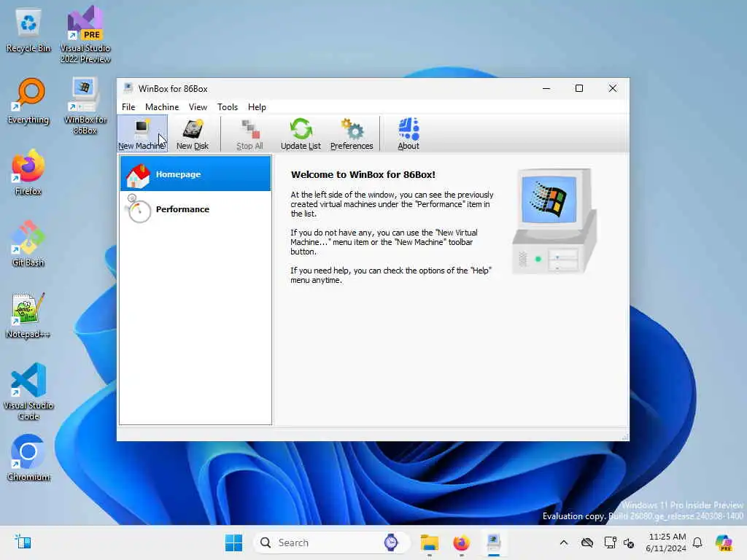Click the About toolbar icon
The width and height of the screenshot is (747, 560).
pos(409,128)
